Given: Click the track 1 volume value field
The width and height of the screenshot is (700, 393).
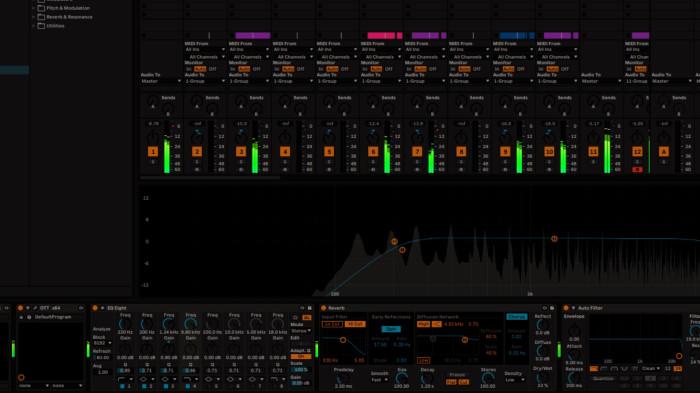Looking at the screenshot, I should tap(153, 124).
